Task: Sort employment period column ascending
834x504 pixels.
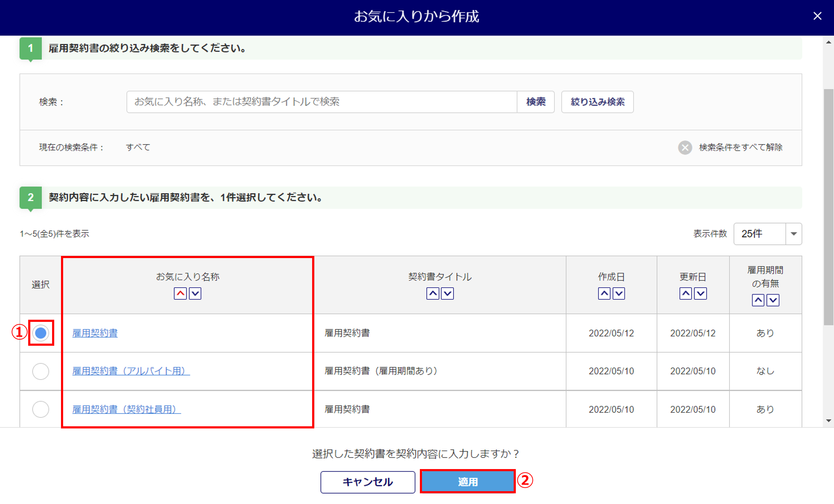Action: 758,300
